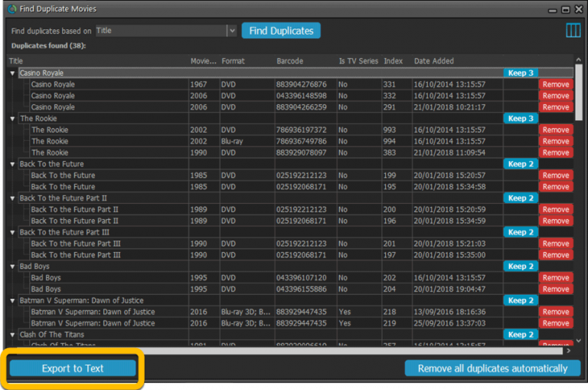Viewport: 588px width, 390px height.
Task: Remove Bad Boys index 202
Action: click(x=556, y=278)
